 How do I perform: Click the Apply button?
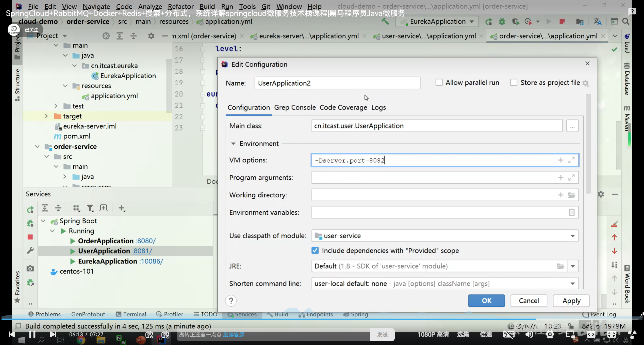coord(571,301)
